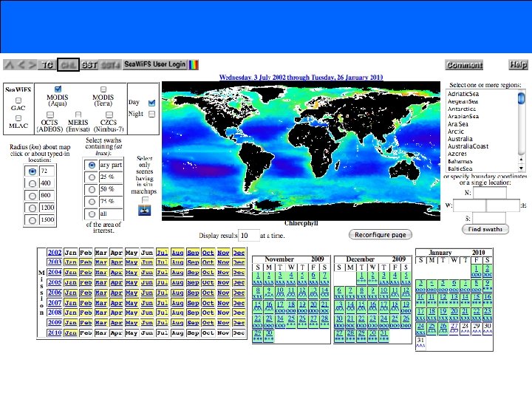Viewport: 532px width, 399px height.
Task: Click day 1 in January 2010 calendar
Action: click(477, 271)
